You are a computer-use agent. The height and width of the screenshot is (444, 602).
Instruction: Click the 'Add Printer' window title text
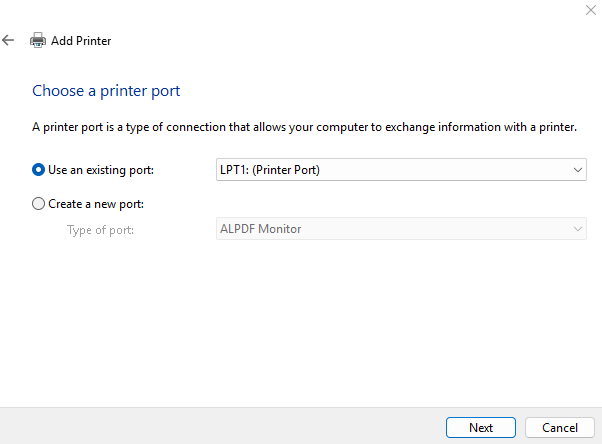[x=81, y=41]
